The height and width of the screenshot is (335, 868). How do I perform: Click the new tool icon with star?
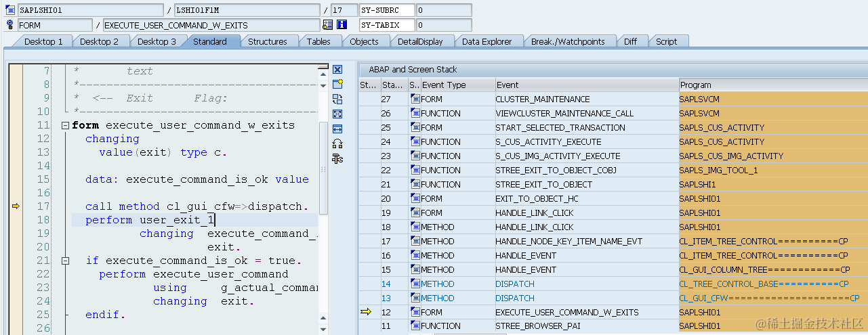(337, 84)
